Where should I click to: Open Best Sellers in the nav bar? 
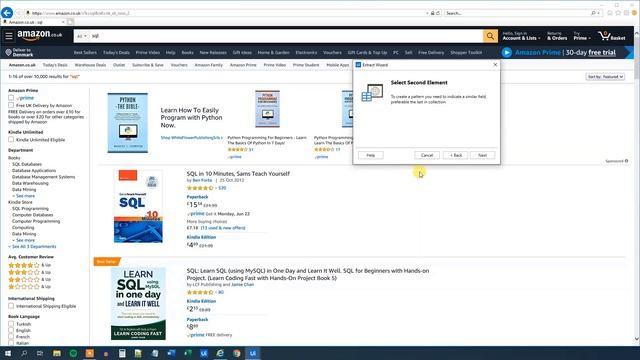pos(85,52)
